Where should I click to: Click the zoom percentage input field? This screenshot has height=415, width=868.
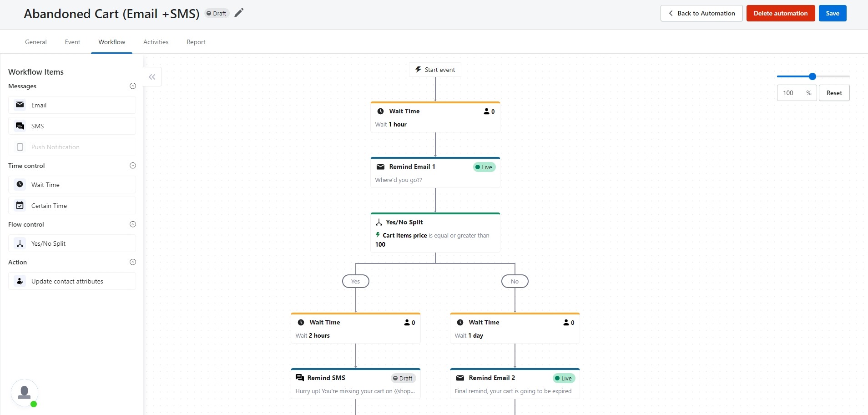click(791, 93)
